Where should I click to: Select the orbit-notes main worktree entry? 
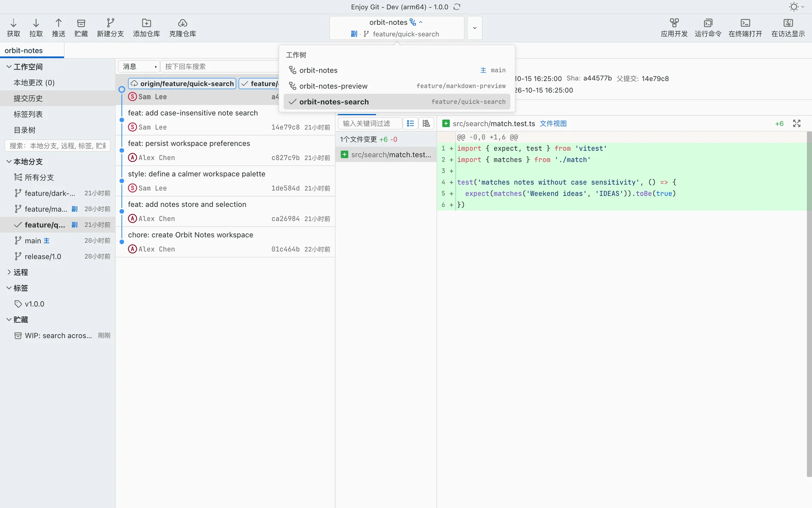point(397,70)
